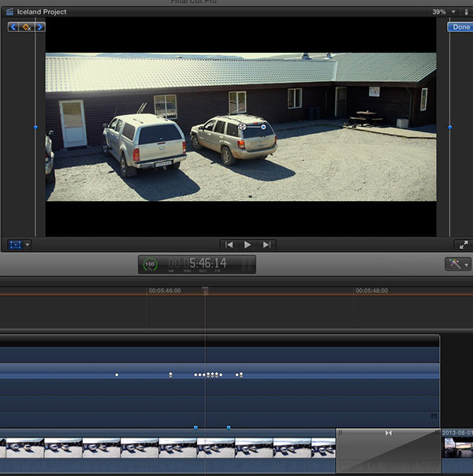Play the Iceland Project video
This screenshot has height=476, width=473.
click(248, 244)
